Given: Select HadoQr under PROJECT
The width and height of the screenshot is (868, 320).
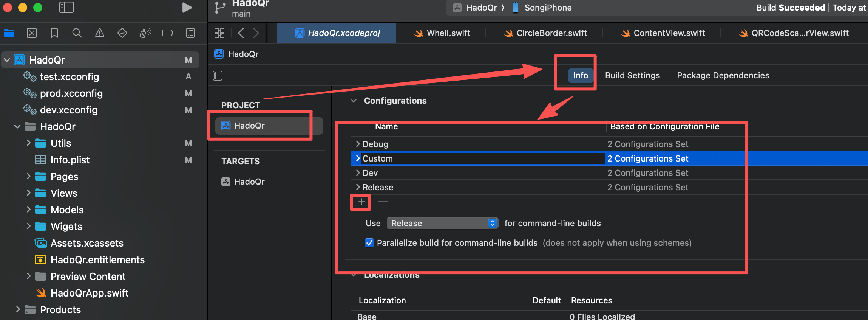Looking at the screenshot, I should [x=269, y=126].
